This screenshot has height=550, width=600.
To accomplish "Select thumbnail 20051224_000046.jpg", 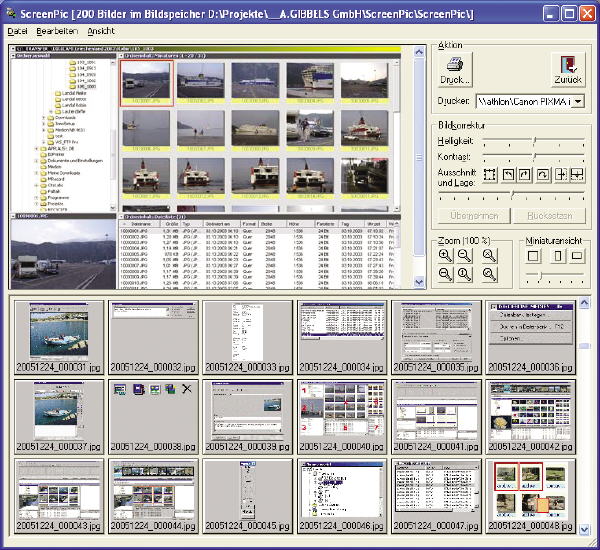I will pyautogui.click(x=342, y=496).
